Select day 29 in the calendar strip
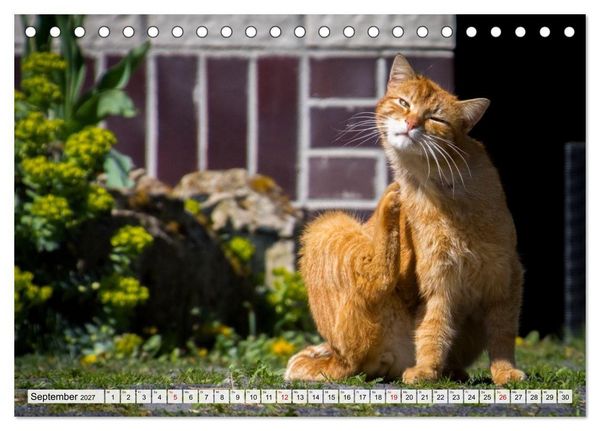 click(550, 397)
